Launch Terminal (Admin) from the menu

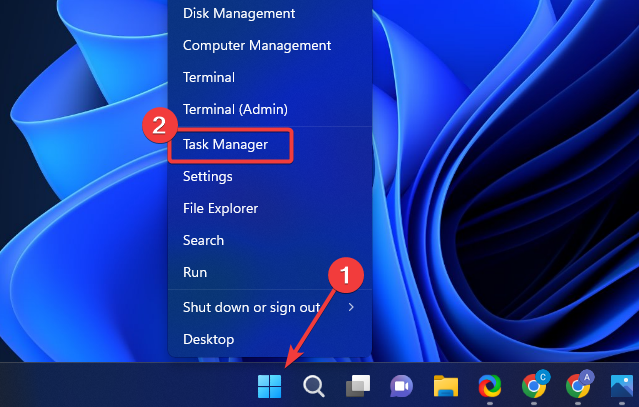click(x=270, y=109)
